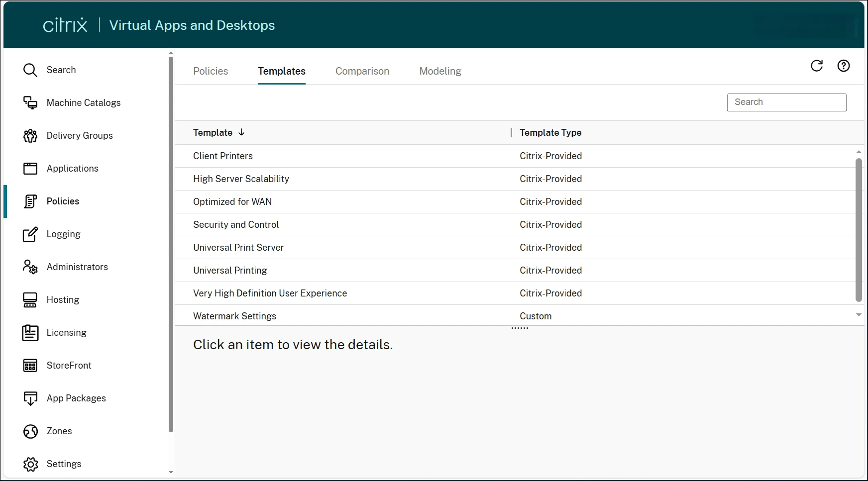
Task: Sort by the Template column header
Action: (x=213, y=133)
